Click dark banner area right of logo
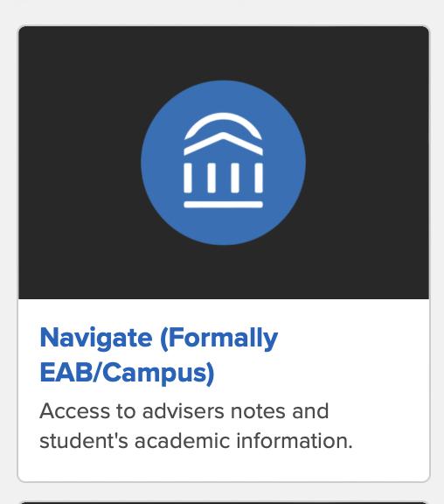Image resolution: width=444 pixels, height=504 pixels. [368, 163]
